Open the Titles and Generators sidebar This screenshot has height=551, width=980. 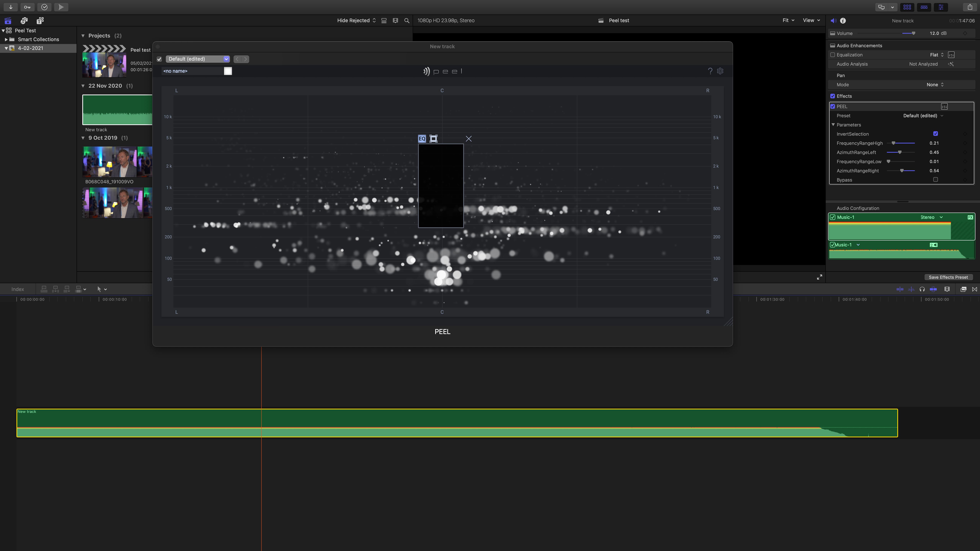coord(40,20)
